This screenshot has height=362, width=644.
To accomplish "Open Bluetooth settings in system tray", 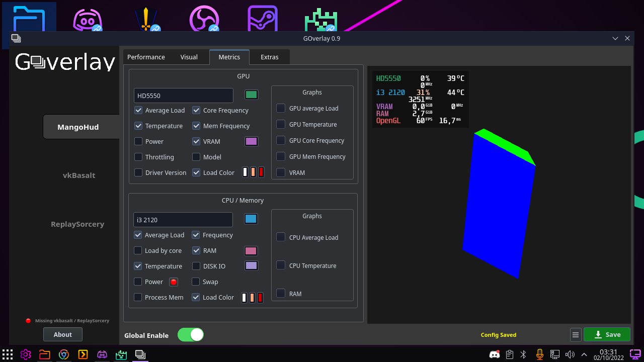I will coord(523,354).
